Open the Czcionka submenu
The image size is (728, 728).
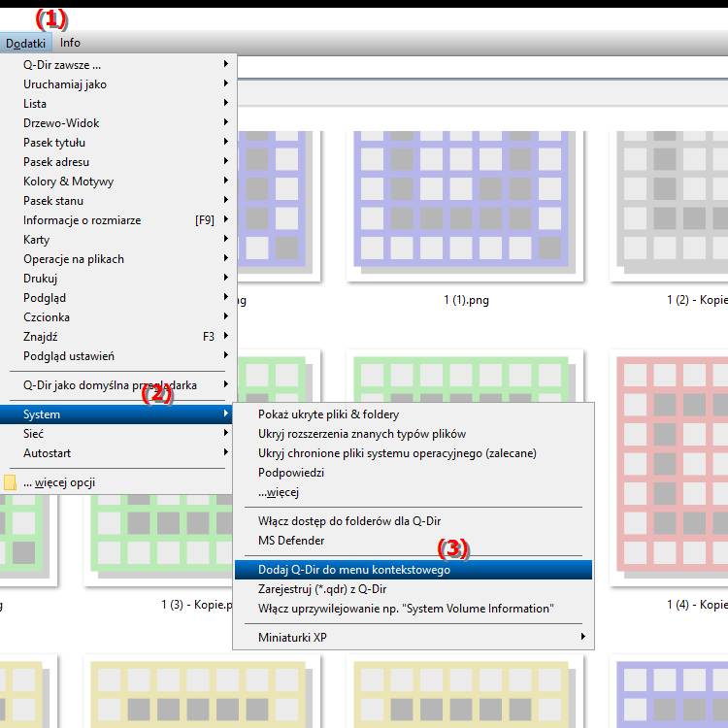click(x=118, y=317)
